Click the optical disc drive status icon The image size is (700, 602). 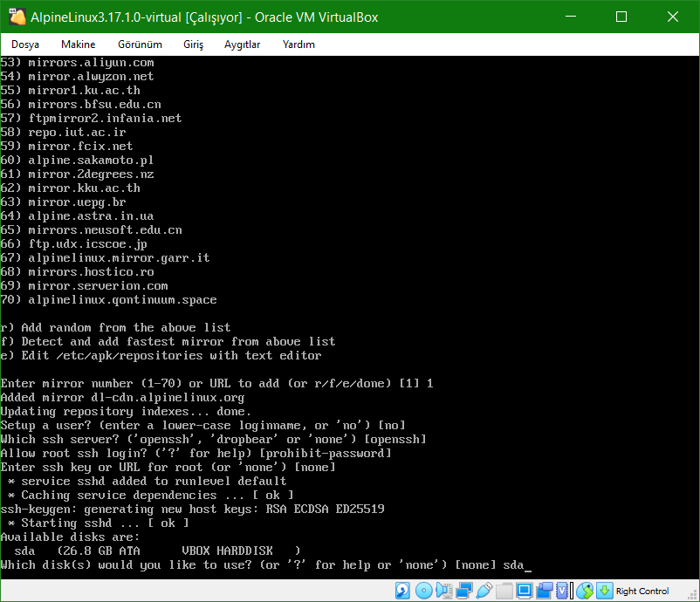pos(423,591)
